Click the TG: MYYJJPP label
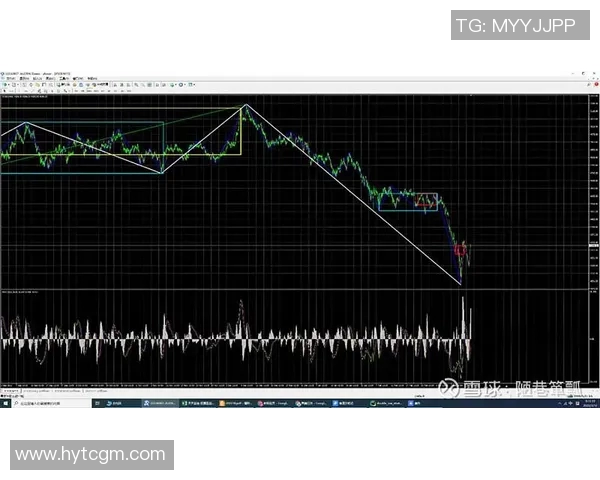 [x=515, y=26]
